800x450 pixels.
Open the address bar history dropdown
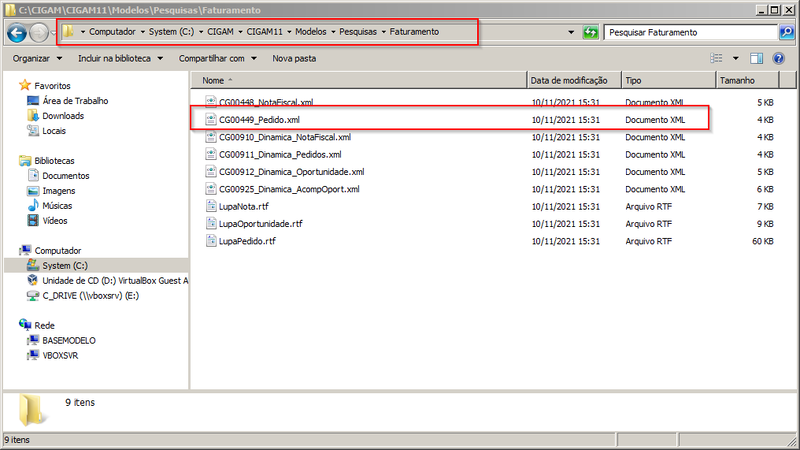(x=571, y=32)
